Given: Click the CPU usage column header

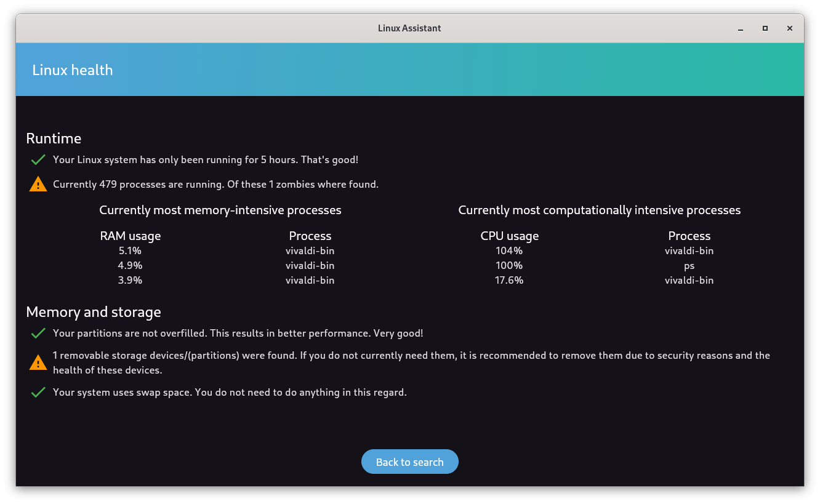Looking at the screenshot, I should [x=509, y=236].
